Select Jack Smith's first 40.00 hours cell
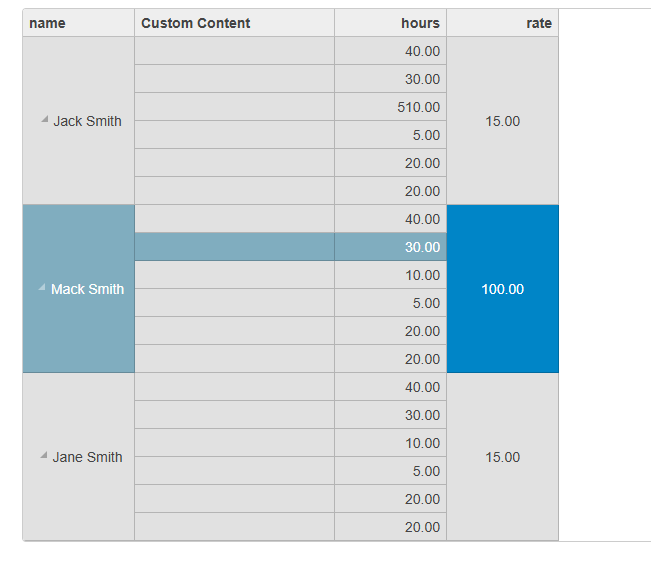This screenshot has height=577, width=651. click(391, 51)
